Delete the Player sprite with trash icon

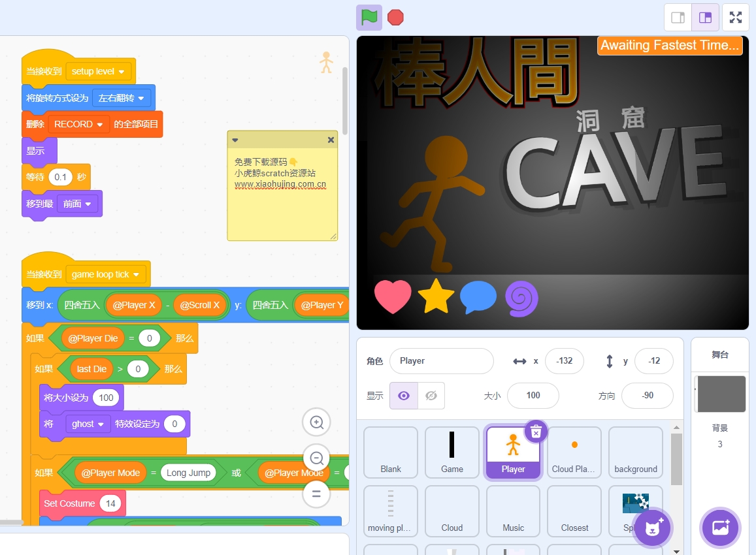pos(536,432)
